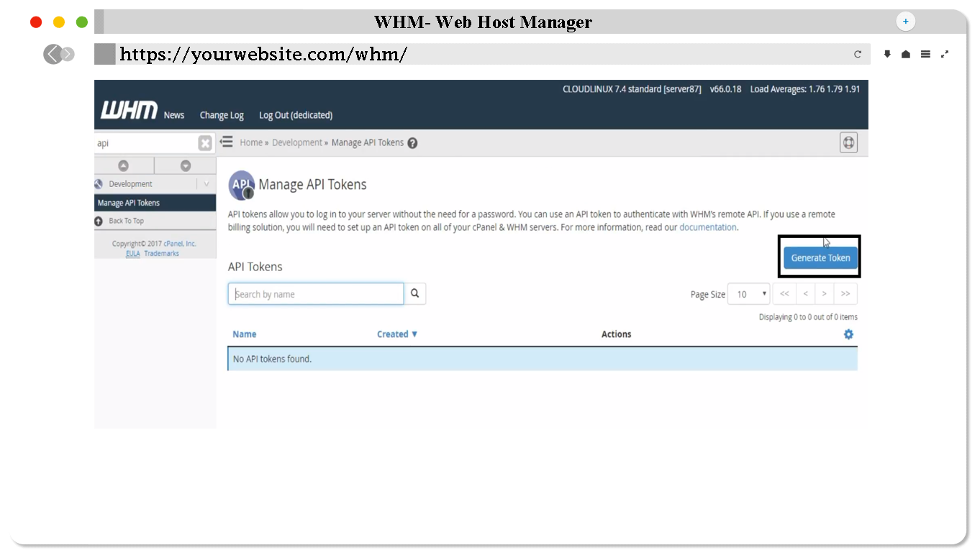This screenshot has height=553, width=980.
Task: Go forward using the browser forward arrow
Action: 68,54
